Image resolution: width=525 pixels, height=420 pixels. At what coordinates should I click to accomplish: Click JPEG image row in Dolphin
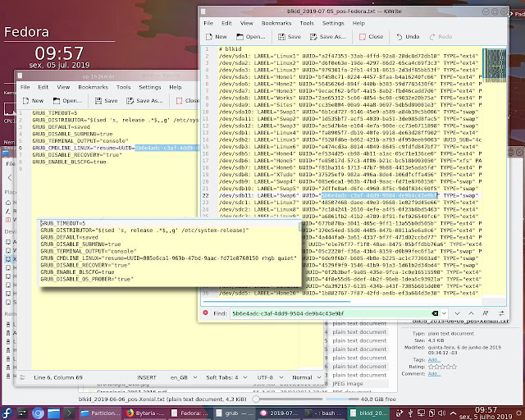pyautogui.click(x=348, y=383)
